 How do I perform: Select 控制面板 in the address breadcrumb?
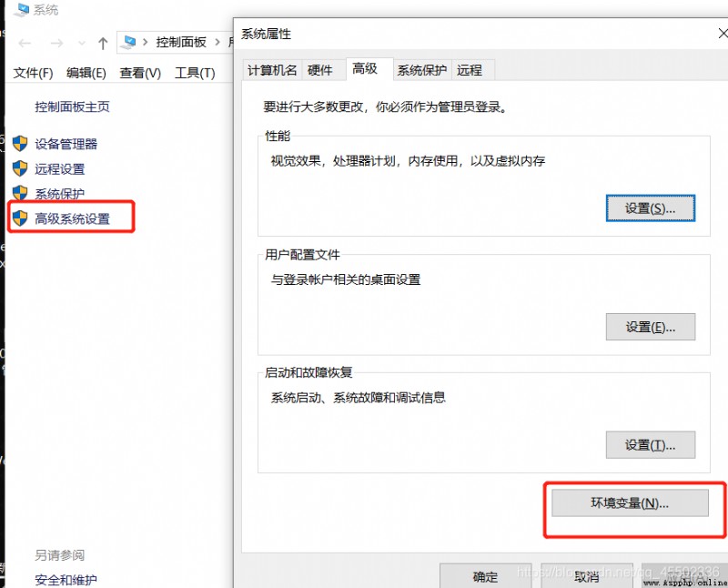[181, 42]
